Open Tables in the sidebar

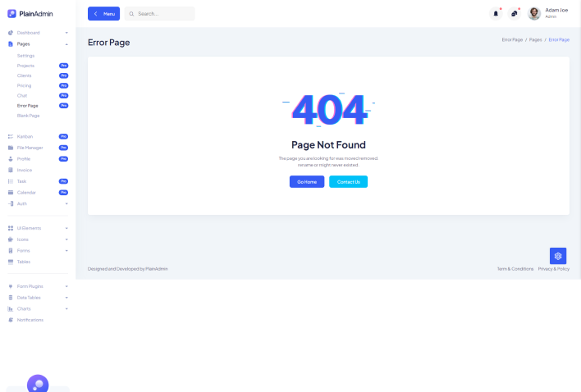pyautogui.click(x=24, y=262)
